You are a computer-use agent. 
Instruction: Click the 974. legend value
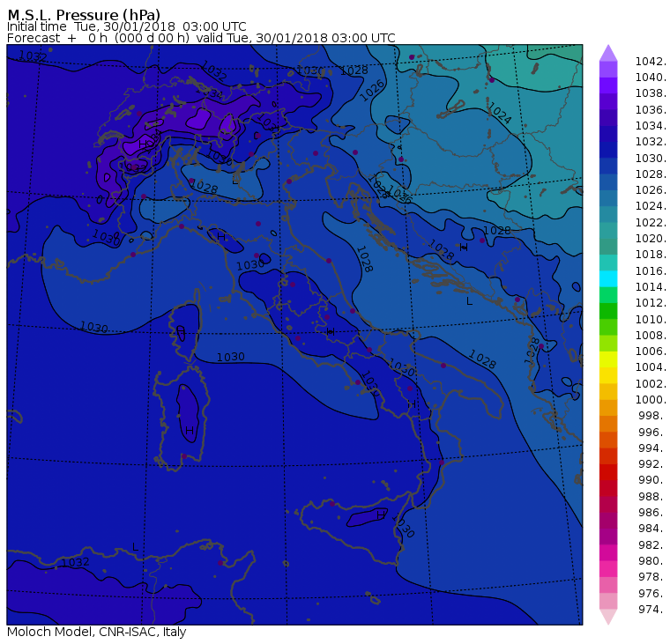[652, 609]
